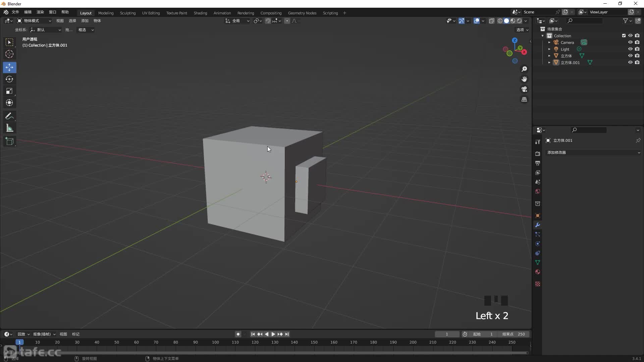Switch to UV Editing workspace tab

click(151, 13)
